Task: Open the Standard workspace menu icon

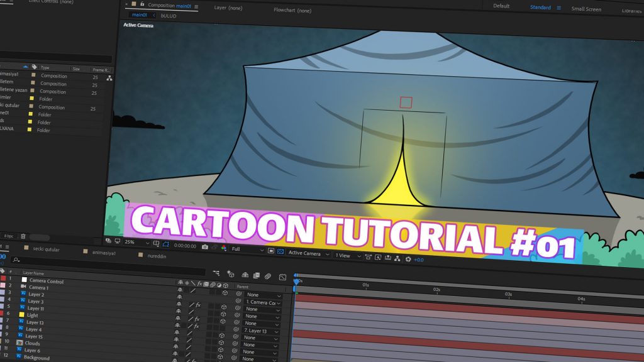Action: click(x=558, y=8)
